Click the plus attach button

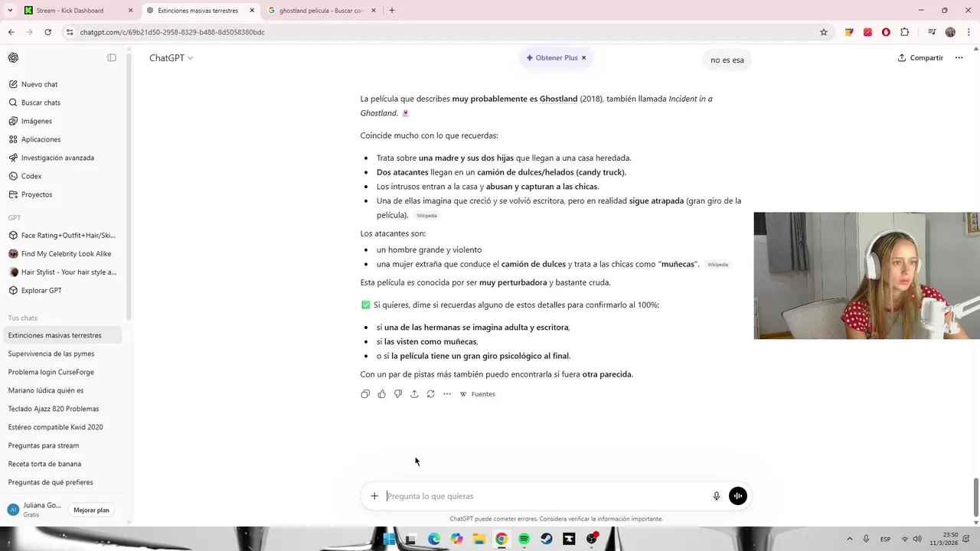(374, 496)
